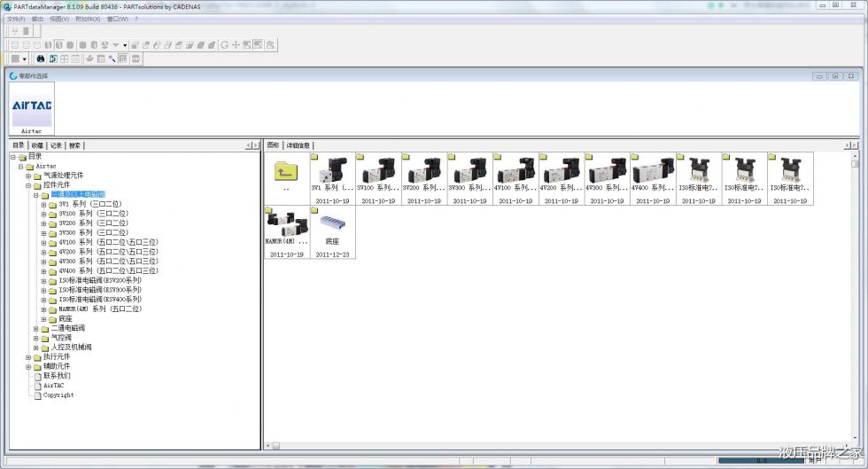Open the dropdown arrow beside the square toolbar button
The height and width of the screenshot is (469, 868).
pyautogui.click(x=24, y=59)
